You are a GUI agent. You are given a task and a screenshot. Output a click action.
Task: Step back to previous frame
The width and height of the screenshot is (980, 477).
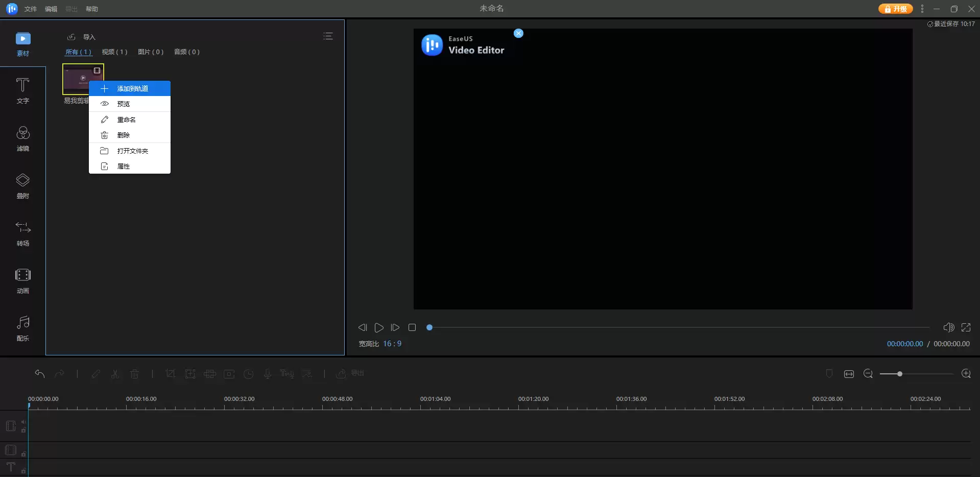click(x=363, y=327)
